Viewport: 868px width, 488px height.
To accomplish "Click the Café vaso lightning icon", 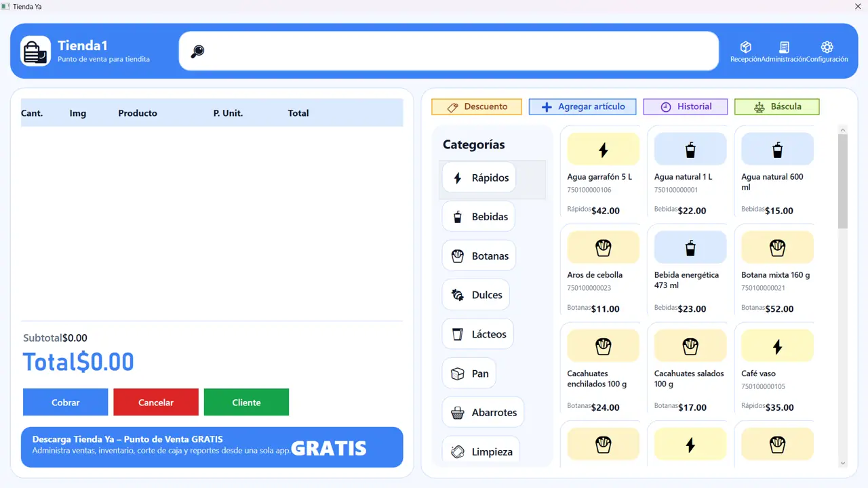I will pos(777,347).
